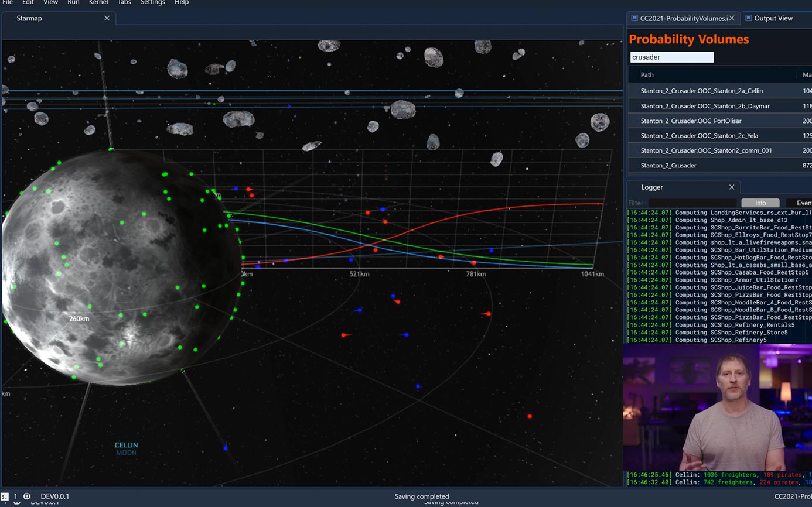Close the CC2021-ProbabilityVolumes tab
Viewport: 812px width, 507px height.
[x=732, y=18]
